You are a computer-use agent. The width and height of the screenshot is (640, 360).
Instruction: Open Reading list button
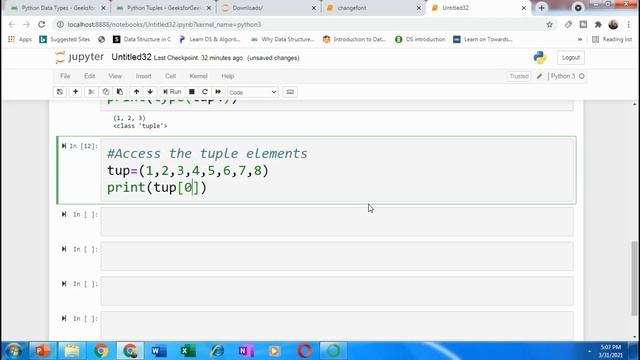pos(612,39)
